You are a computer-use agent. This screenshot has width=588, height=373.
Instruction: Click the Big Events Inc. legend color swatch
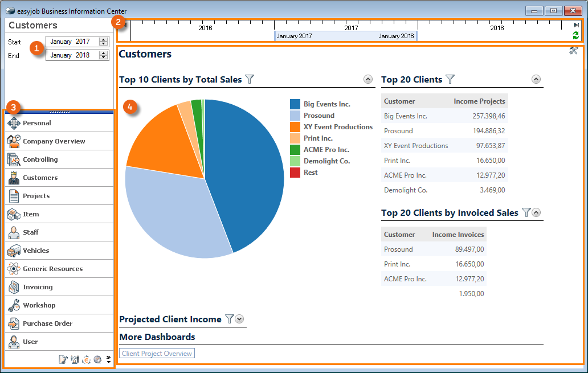coord(295,104)
